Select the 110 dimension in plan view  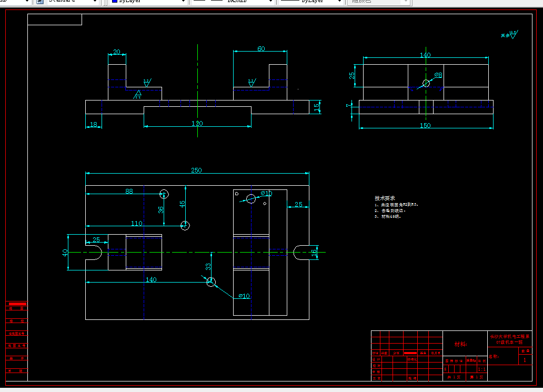(137, 223)
